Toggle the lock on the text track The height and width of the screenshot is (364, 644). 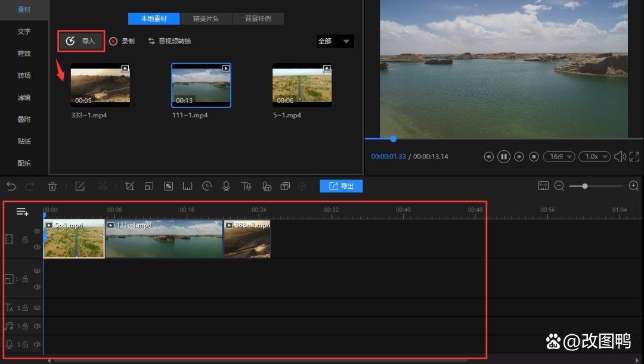(x=26, y=308)
